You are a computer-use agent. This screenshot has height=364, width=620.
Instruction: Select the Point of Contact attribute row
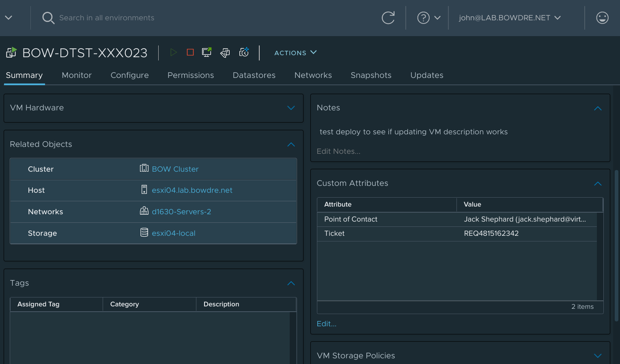click(x=457, y=220)
